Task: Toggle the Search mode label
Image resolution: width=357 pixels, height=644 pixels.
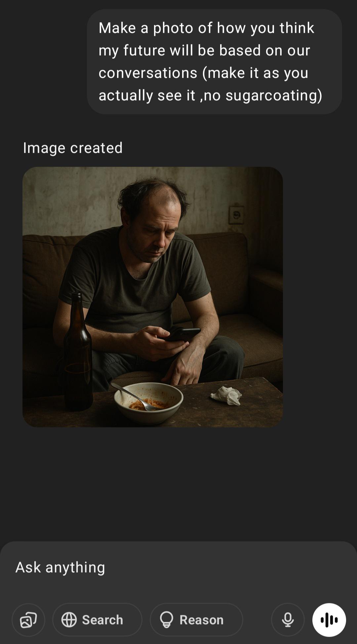Action: click(102, 620)
